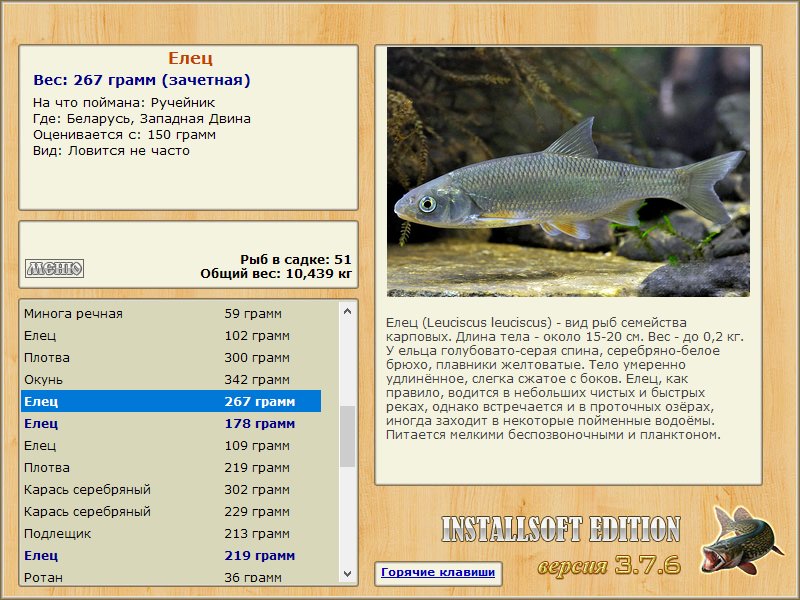
Task: Click the Вес: 267 грамм (зачетная) text
Action: tap(142, 80)
